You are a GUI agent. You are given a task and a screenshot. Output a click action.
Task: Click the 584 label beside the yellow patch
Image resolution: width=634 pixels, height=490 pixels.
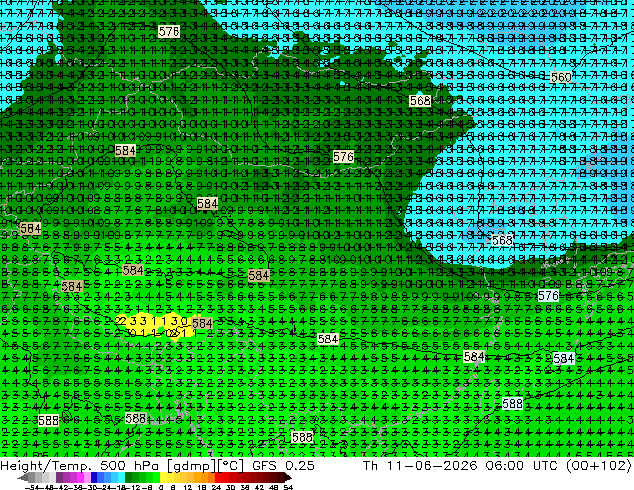click(x=202, y=323)
